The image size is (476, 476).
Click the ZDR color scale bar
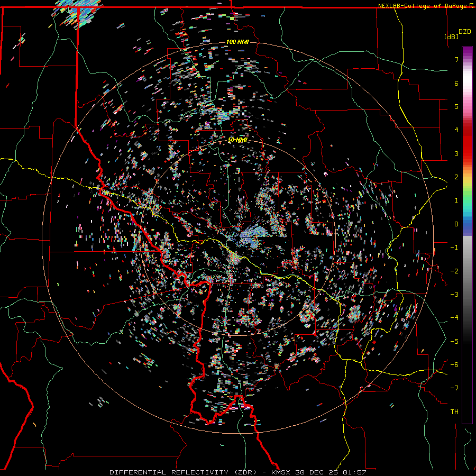coord(467,235)
